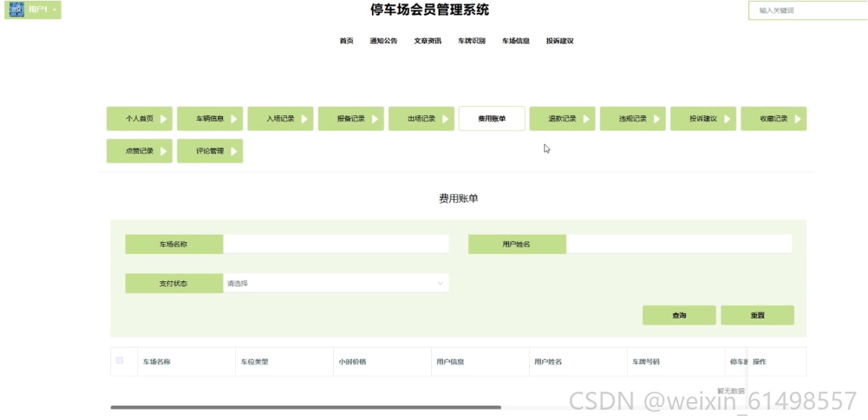Click the user avatar icon at top left

tap(17, 10)
